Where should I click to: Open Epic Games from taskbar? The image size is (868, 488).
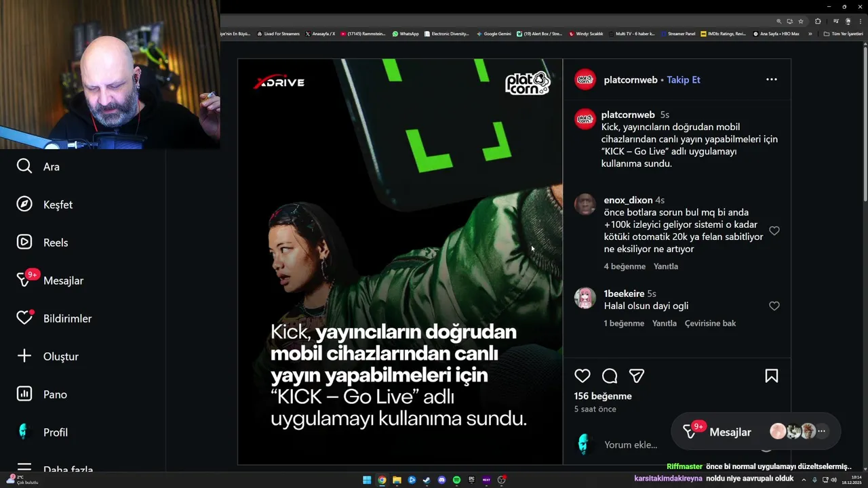click(471, 480)
